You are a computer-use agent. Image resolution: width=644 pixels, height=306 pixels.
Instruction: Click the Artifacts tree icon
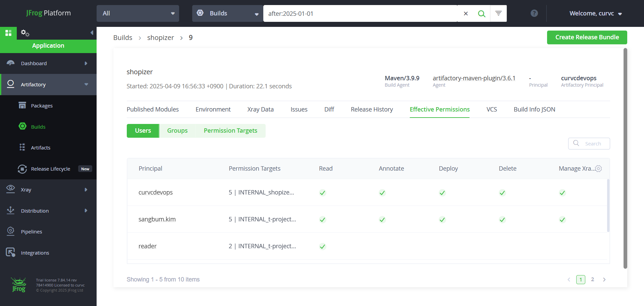click(22, 147)
